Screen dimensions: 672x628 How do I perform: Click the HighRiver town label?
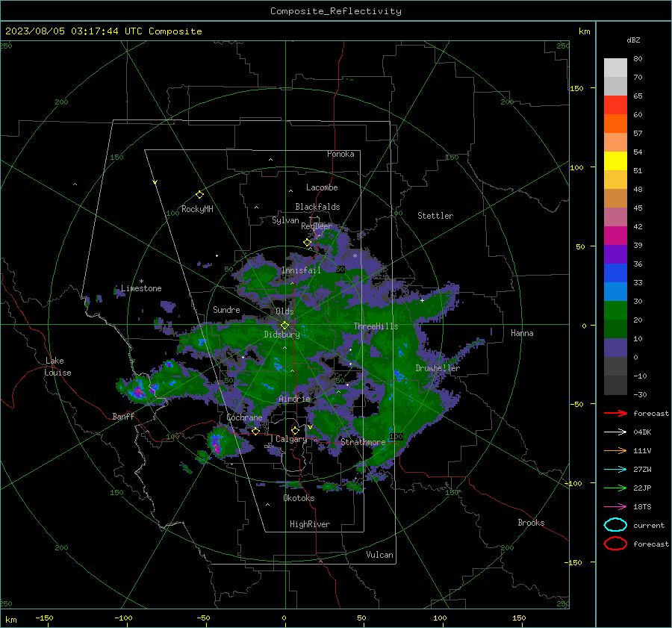pyautogui.click(x=310, y=524)
